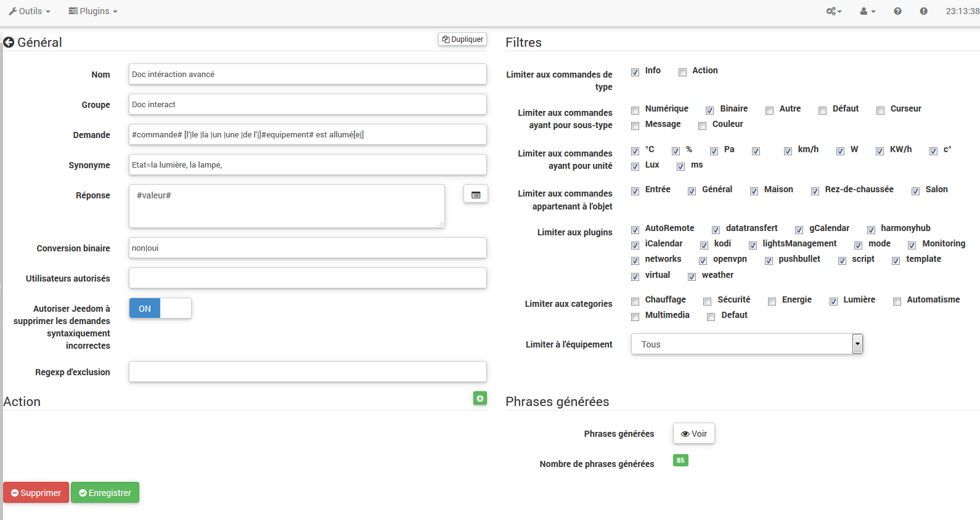Image resolution: width=980 pixels, height=520 pixels.
Task: Click the red Supprimer button
Action: [x=36, y=493]
